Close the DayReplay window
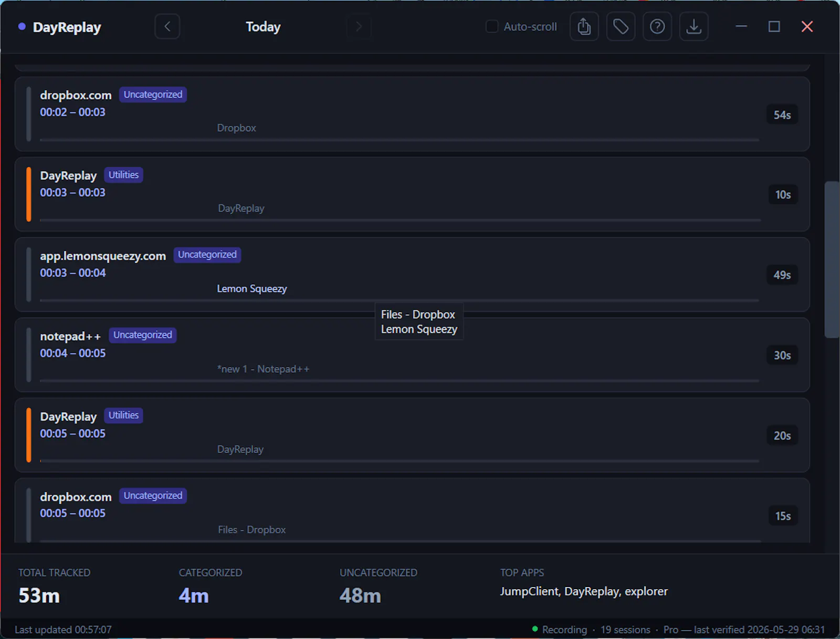The height and width of the screenshot is (639, 840). coord(807,26)
